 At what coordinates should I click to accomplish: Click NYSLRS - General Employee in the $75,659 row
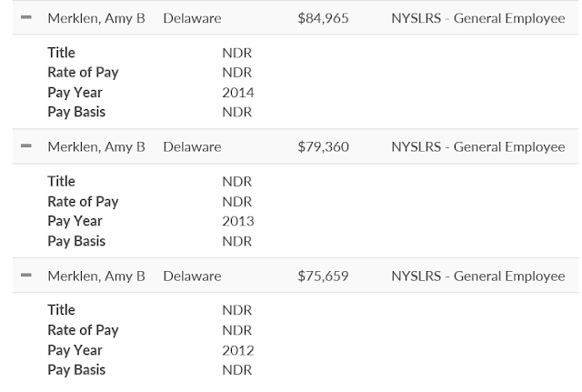tap(477, 276)
